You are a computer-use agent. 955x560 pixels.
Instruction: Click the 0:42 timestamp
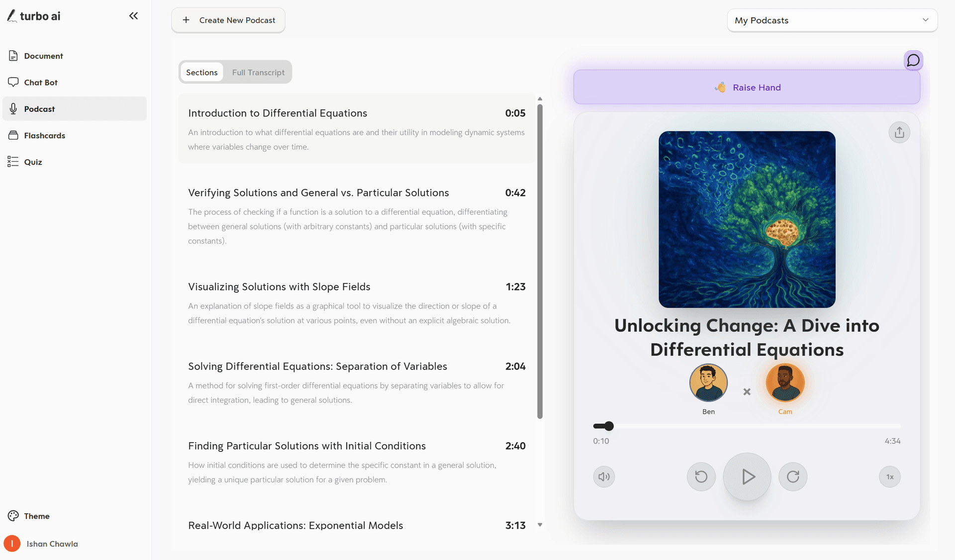tap(515, 192)
